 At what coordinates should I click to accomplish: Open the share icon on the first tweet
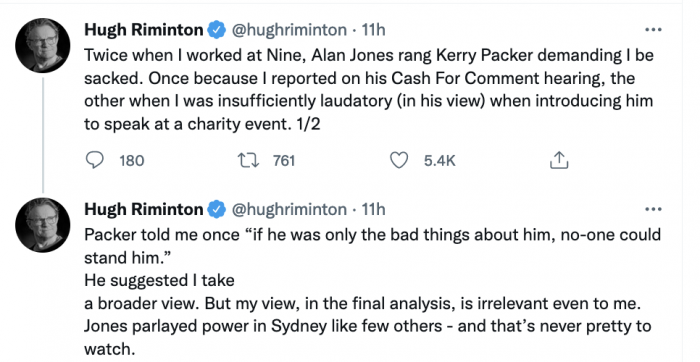pos(559,160)
